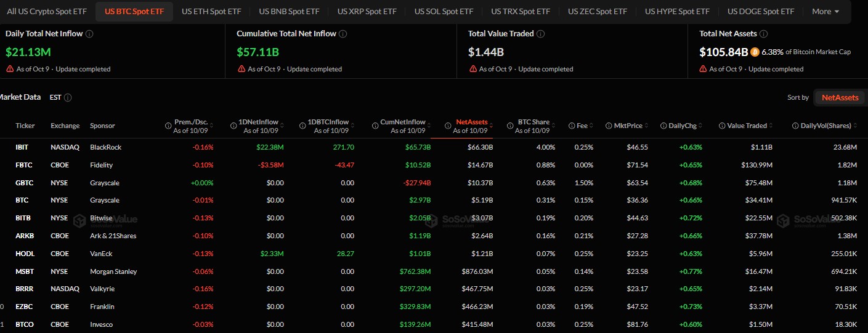Click the NetAssets Sort by button
Viewport: 868px width, 333px height.
[840, 97]
